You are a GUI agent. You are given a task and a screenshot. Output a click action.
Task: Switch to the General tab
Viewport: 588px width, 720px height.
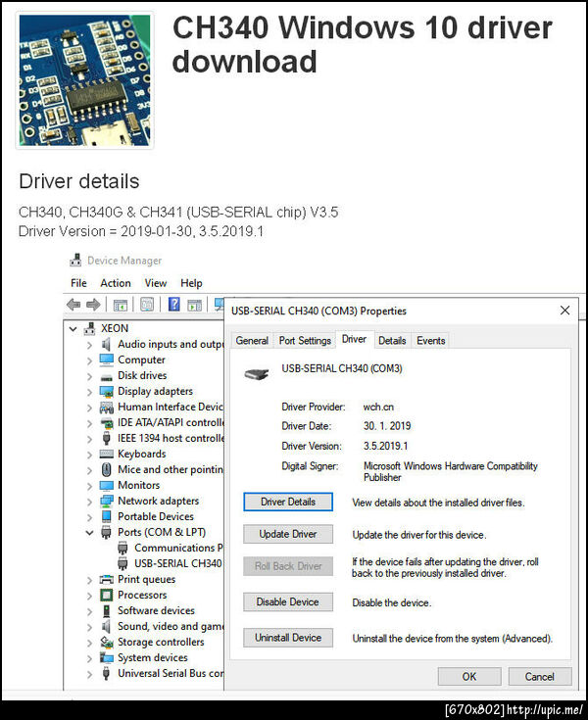pos(252,341)
